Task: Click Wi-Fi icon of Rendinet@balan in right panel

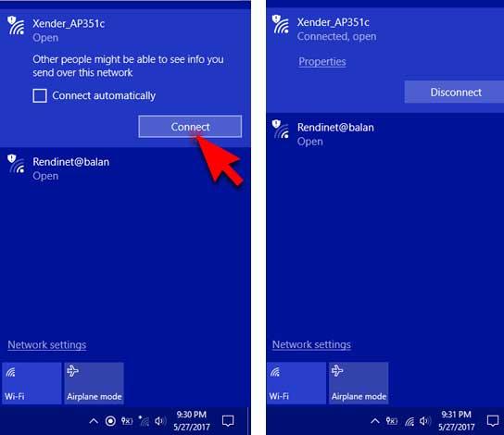Action: click(x=281, y=130)
